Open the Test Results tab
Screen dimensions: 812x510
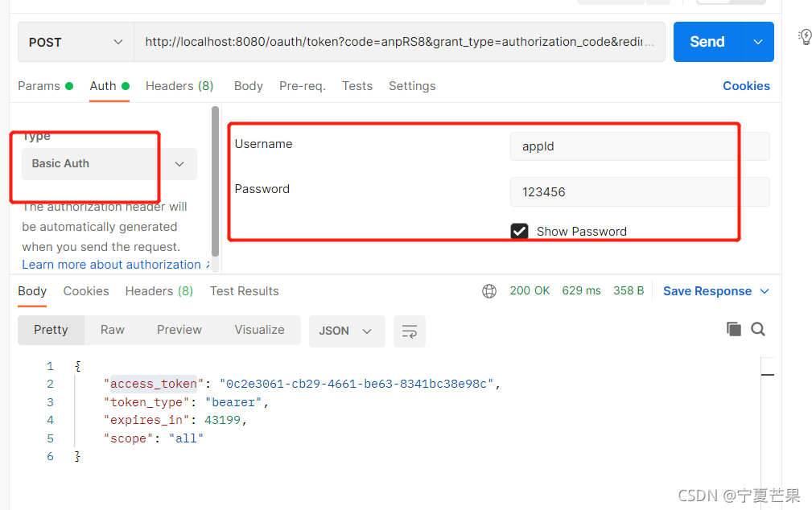(245, 291)
